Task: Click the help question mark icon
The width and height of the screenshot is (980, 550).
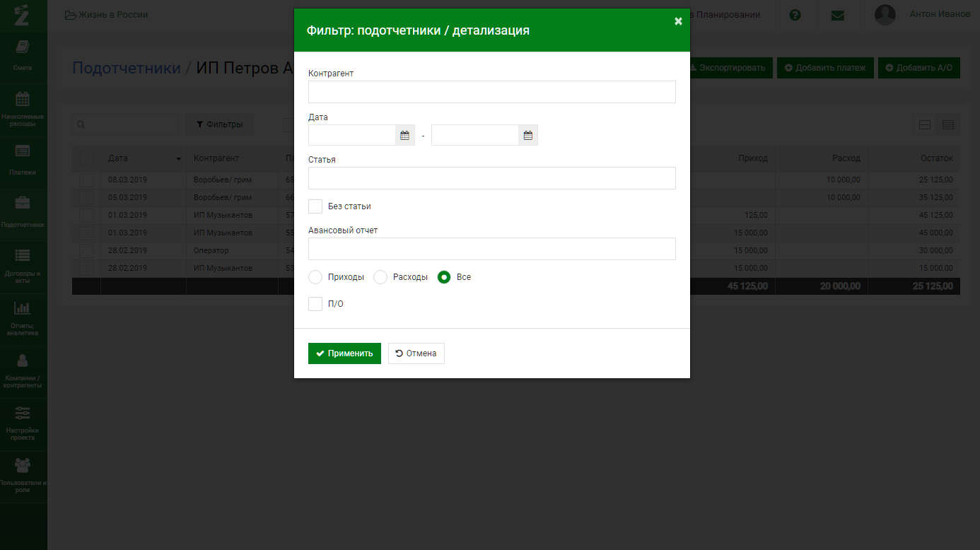Action: click(795, 15)
